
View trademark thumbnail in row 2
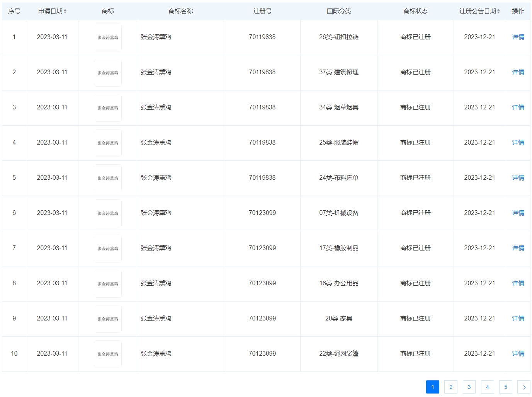pyautogui.click(x=108, y=73)
